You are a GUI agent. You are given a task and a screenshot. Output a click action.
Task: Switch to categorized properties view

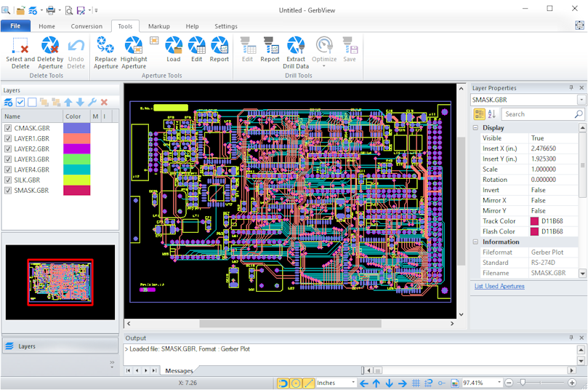coord(479,114)
